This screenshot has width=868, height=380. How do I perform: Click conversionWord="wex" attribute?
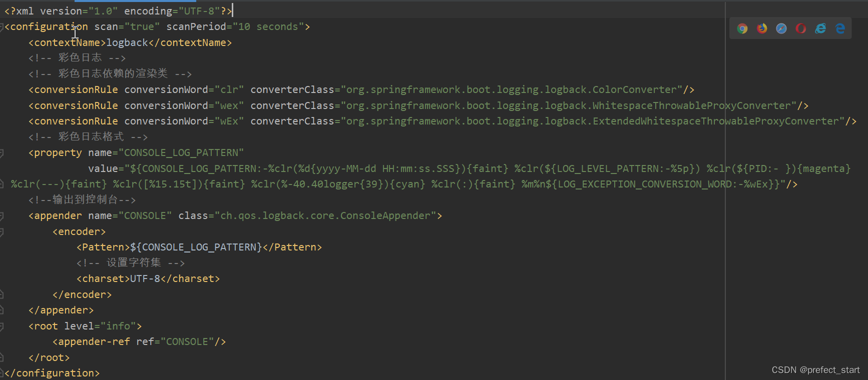[184, 105]
